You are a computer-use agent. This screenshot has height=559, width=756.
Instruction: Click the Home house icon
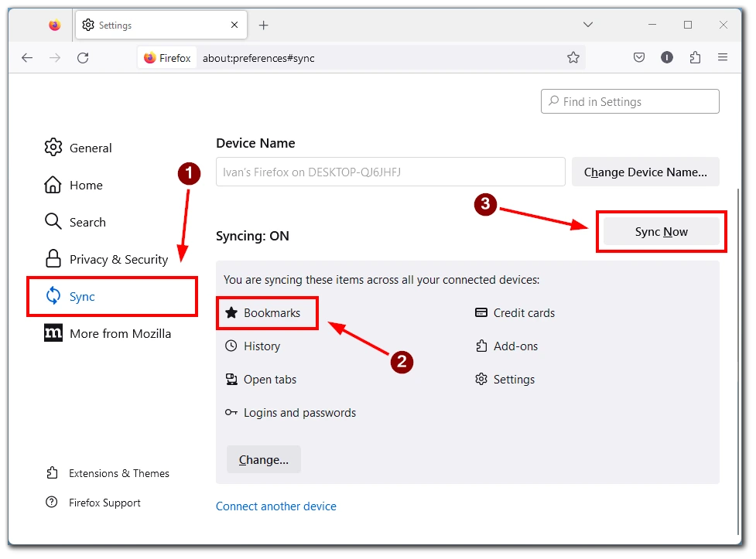click(x=53, y=185)
